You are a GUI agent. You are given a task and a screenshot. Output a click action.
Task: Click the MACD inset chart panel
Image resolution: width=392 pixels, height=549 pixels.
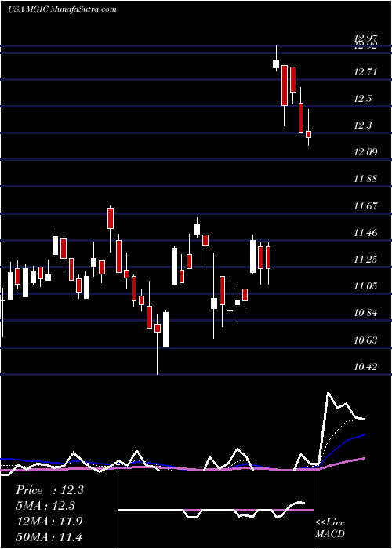coord(216,510)
